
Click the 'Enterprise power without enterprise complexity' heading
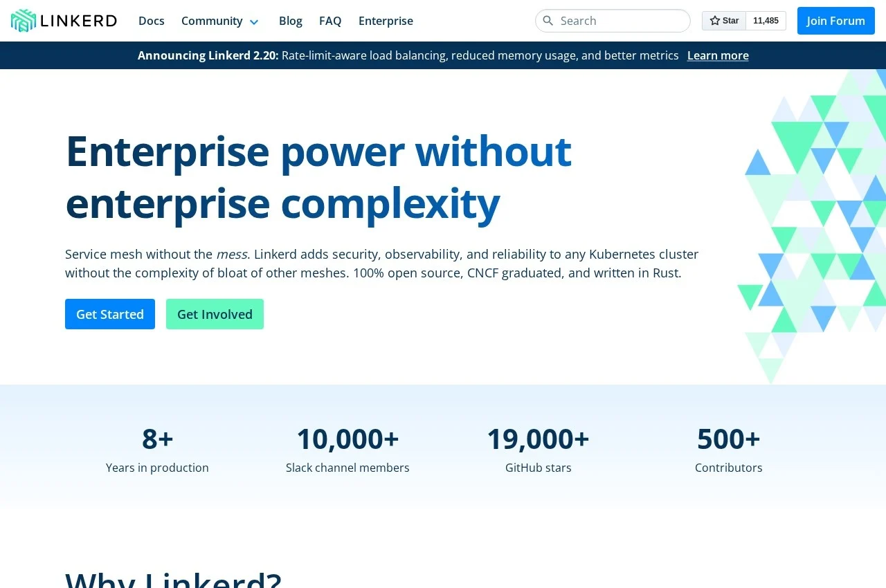pyautogui.click(x=318, y=177)
